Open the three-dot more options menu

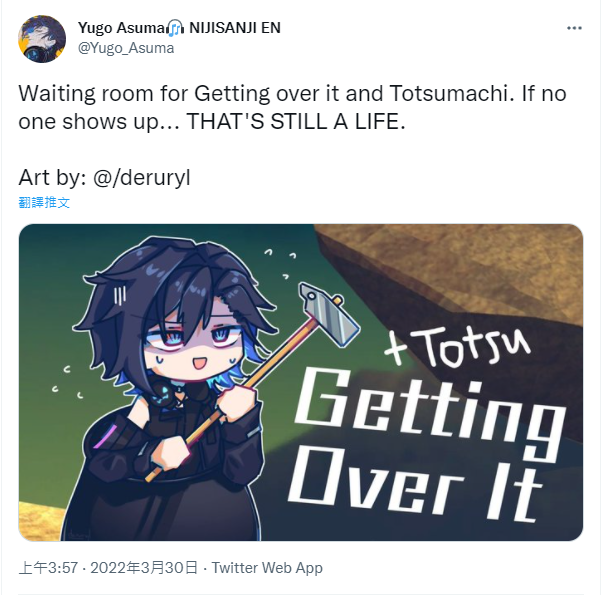click(x=574, y=28)
